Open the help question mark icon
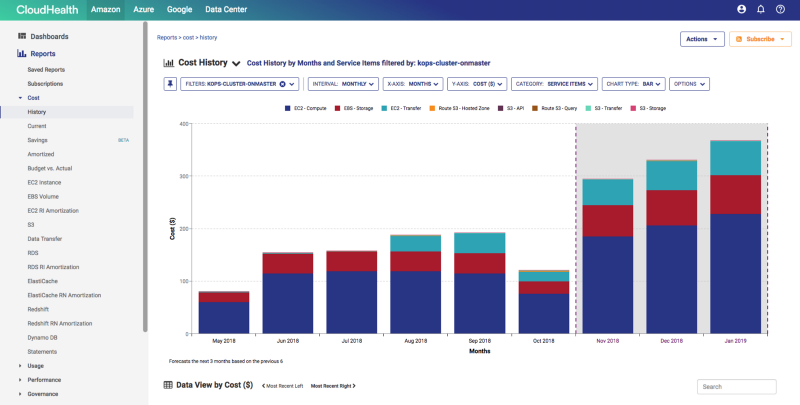 click(x=780, y=9)
